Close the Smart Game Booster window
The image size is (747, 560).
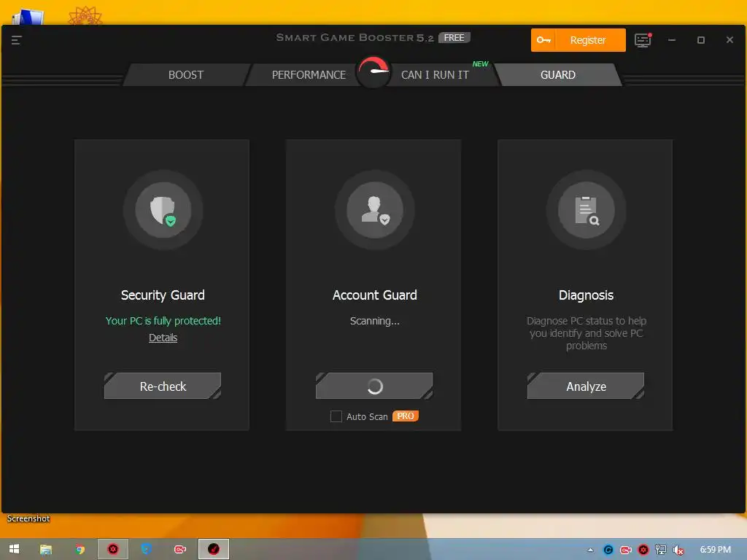click(x=729, y=40)
